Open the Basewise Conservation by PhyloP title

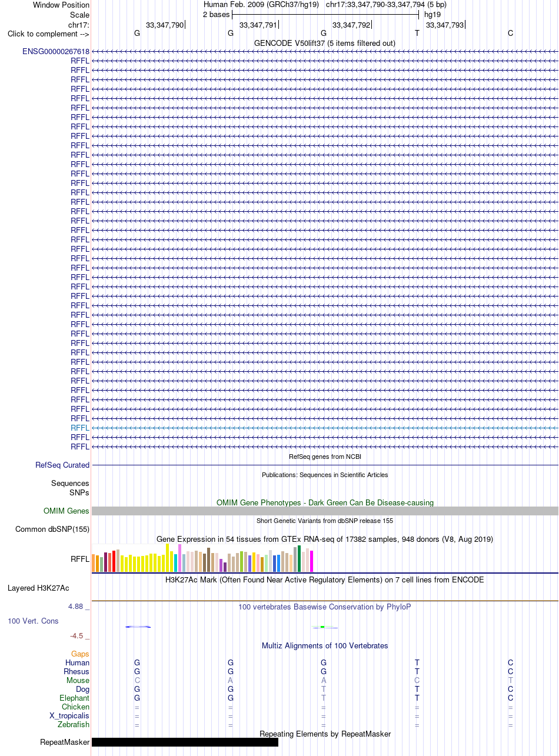pyautogui.click(x=325, y=607)
